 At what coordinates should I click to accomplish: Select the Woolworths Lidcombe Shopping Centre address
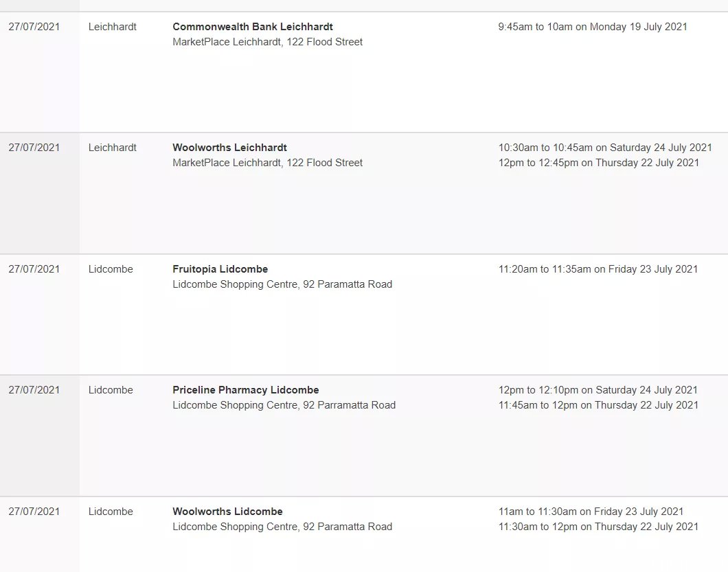click(x=282, y=527)
